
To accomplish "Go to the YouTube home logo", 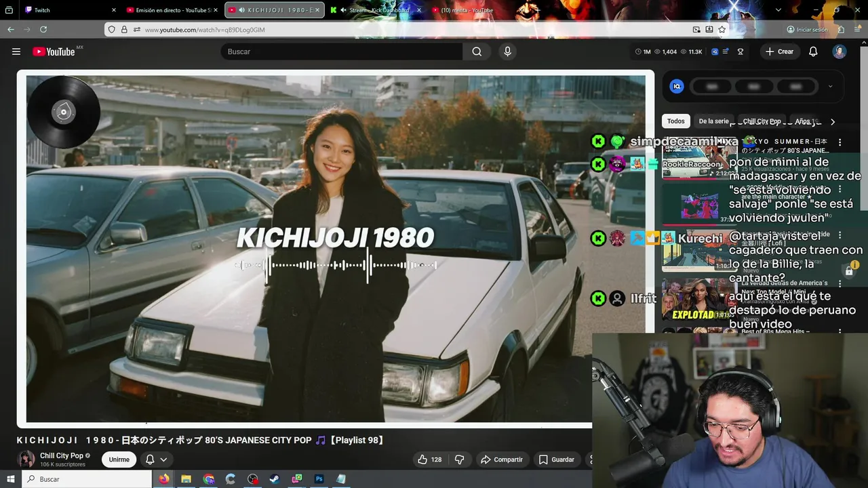I will click(x=54, y=52).
